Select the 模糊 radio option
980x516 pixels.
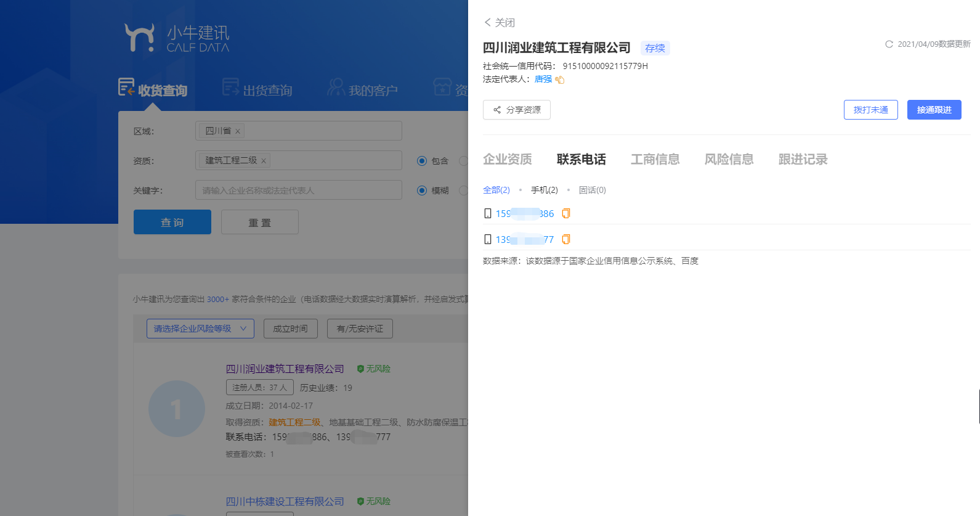pos(422,190)
